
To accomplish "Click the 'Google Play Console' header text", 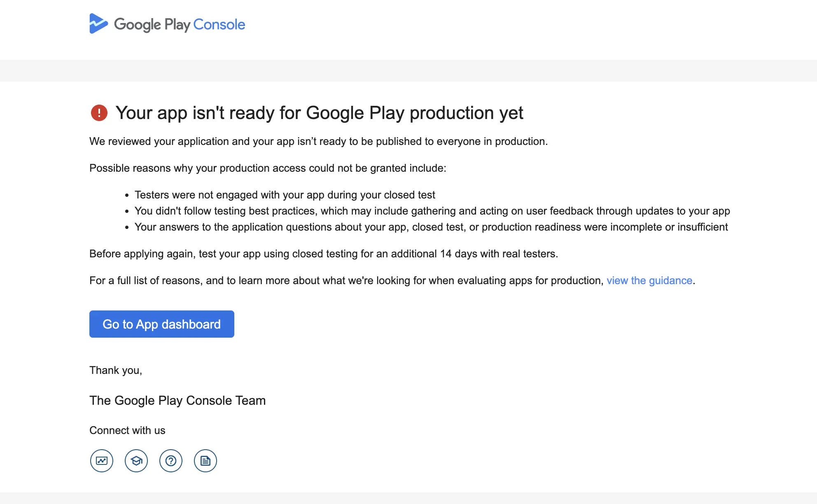I will 180,25.
